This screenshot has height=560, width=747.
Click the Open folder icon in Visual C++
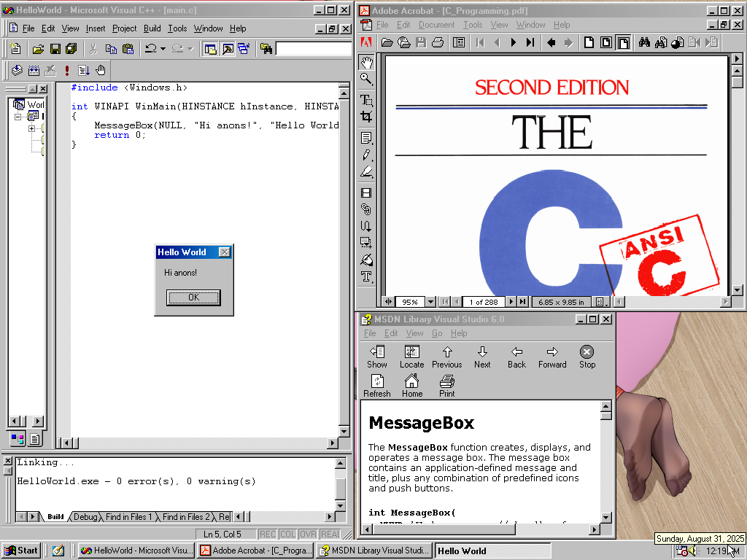(38, 49)
